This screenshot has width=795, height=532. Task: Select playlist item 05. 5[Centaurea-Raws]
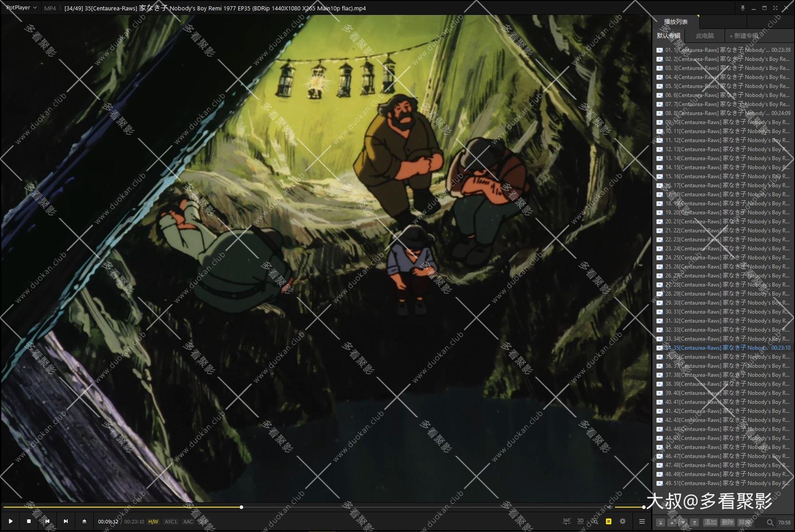[x=723, y=86]
